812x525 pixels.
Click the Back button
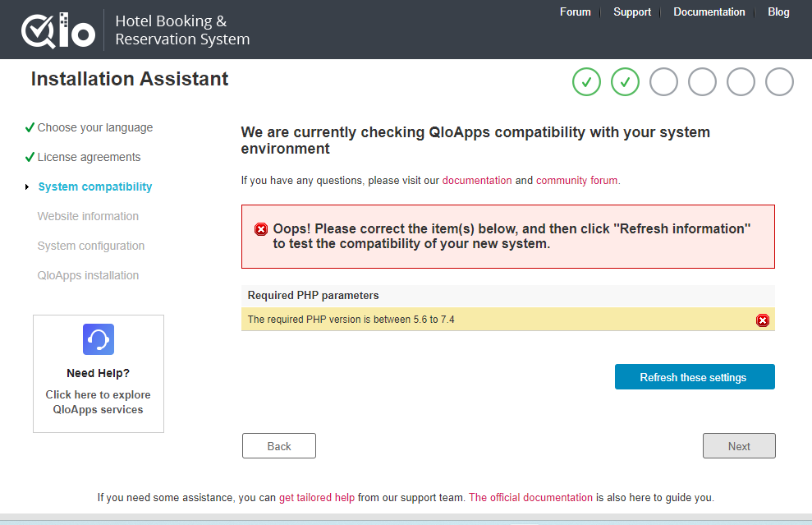click(x=279, y=445)
